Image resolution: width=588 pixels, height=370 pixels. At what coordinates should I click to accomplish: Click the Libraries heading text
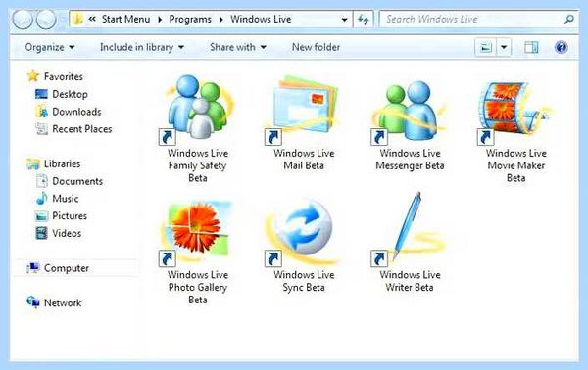[63, 164]
